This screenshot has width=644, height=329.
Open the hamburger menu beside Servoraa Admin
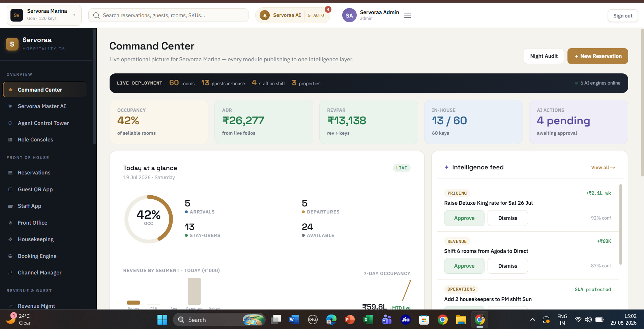[x=408, y=15]
